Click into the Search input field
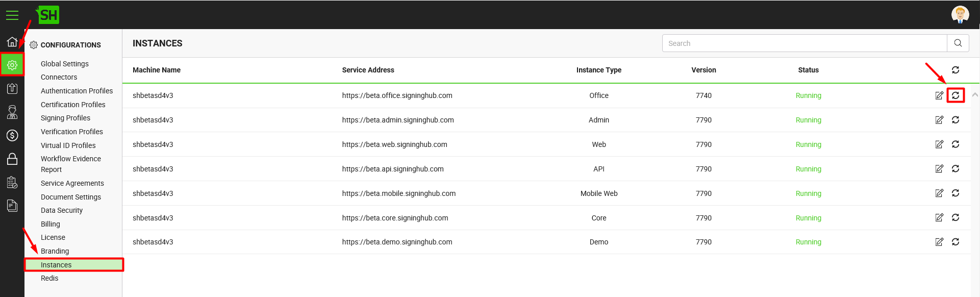The width and height of the screenshot is (980, 297). click(805, 43)
